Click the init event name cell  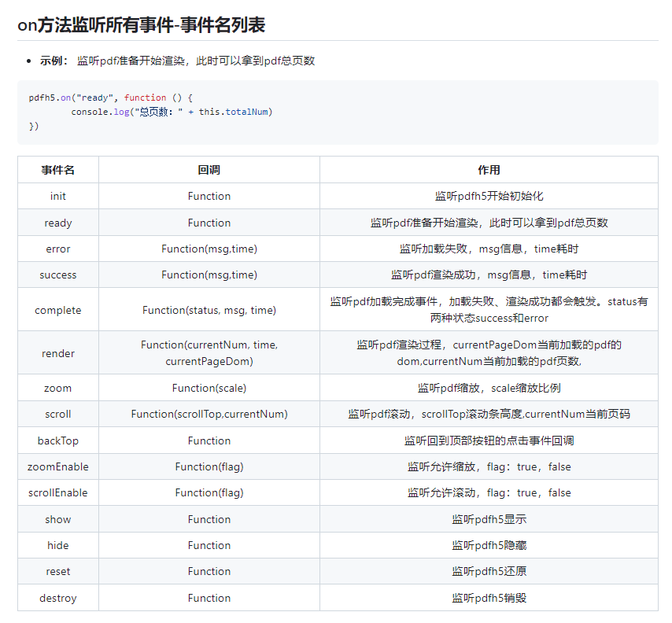[58, 196]
